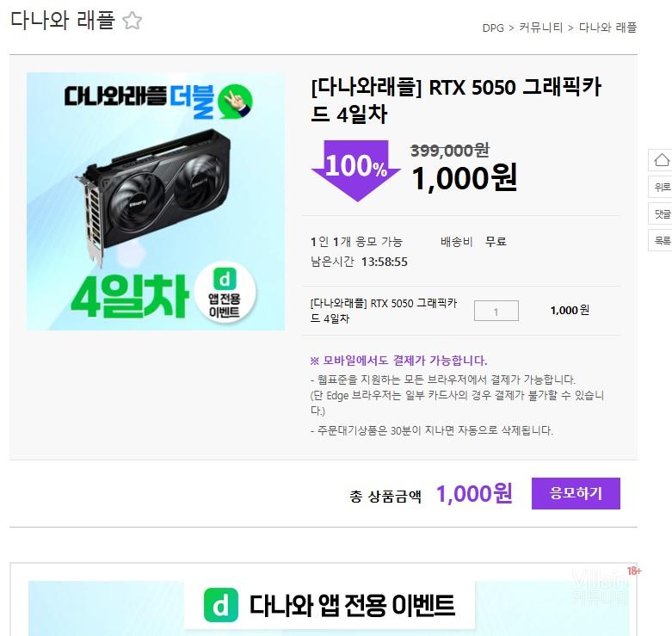Click the 18+ badge near the banner
672x636 pixels.
(x=634, y=571)
